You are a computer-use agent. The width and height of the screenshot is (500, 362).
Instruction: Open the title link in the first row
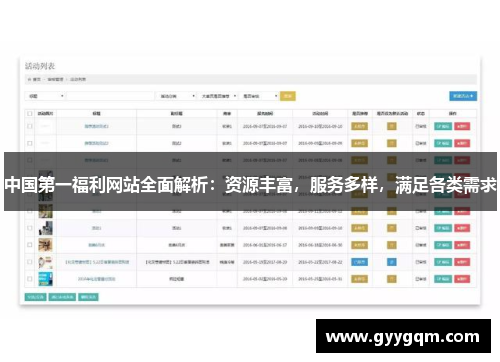96,126
